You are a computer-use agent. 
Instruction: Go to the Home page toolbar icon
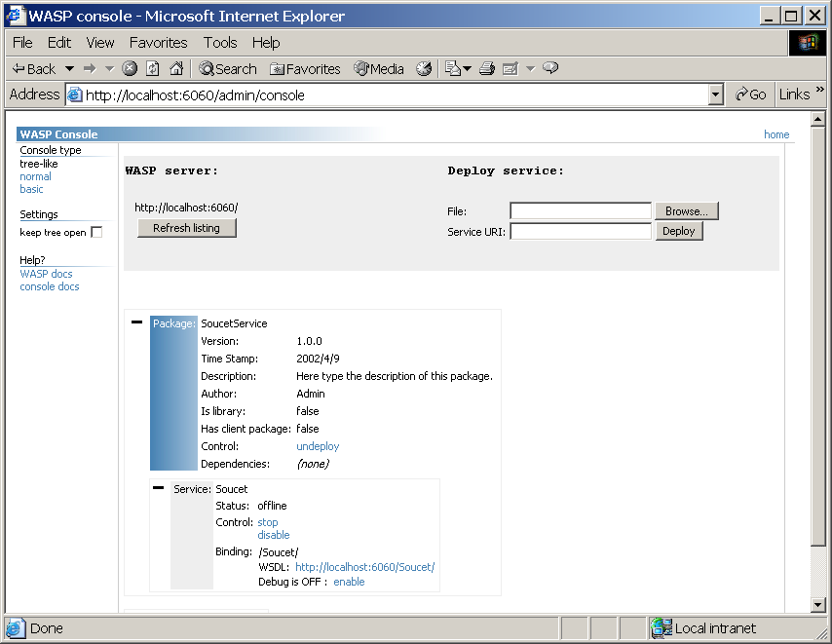(x=176, y=68)
